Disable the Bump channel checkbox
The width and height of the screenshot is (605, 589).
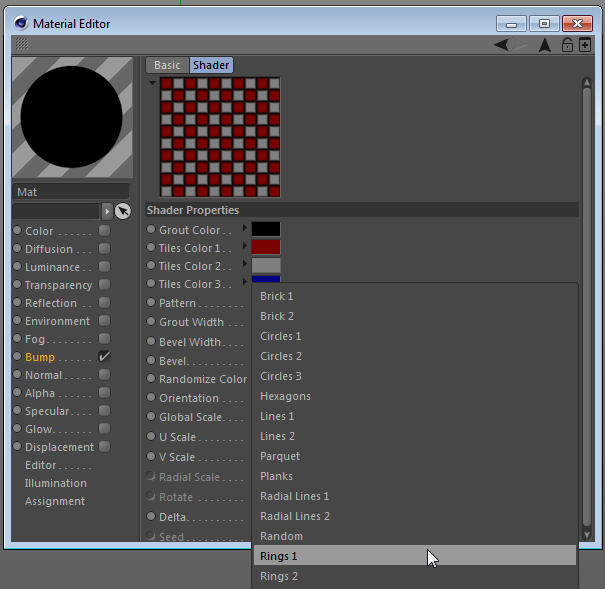104,356
